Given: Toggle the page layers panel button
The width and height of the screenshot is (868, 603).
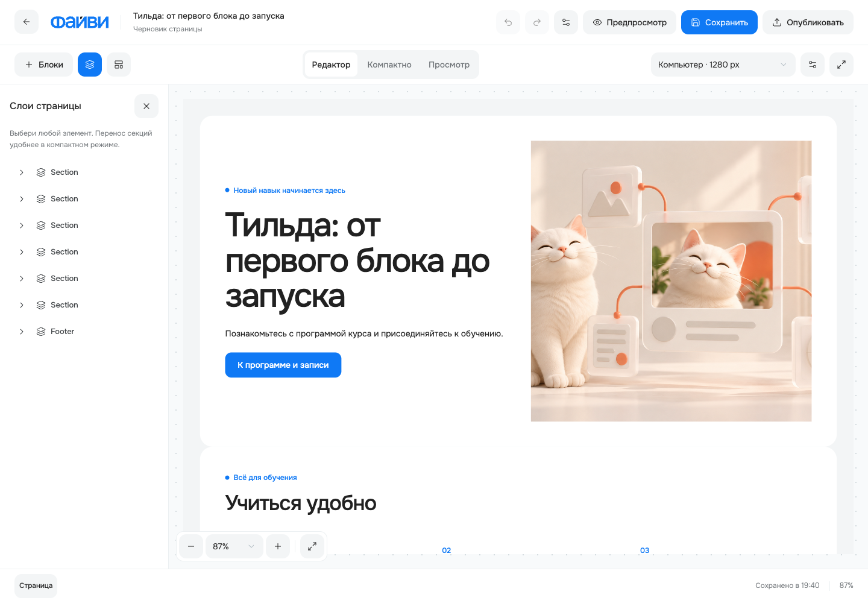Looking at the screenshot, I should [x=90, y=65].
